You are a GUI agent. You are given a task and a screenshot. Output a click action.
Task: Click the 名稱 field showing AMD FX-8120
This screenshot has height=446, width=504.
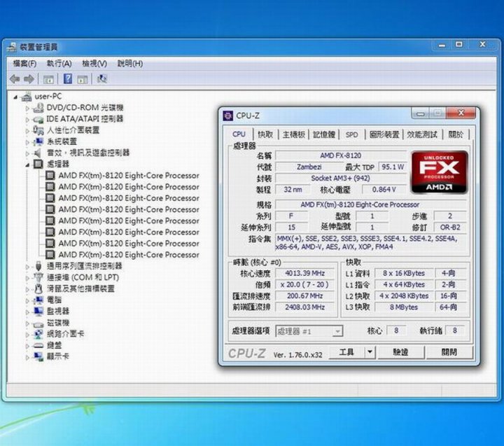point(340,155)
